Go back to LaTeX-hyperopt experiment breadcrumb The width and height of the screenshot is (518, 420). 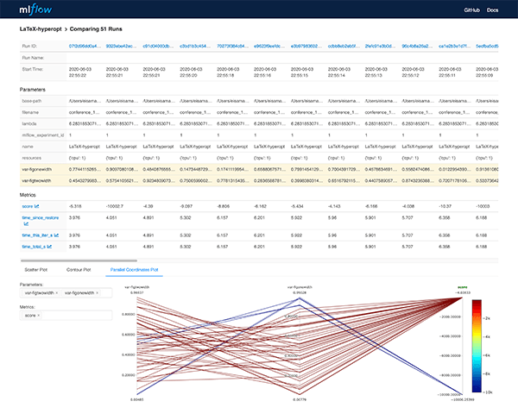click(x=41, y=29)
